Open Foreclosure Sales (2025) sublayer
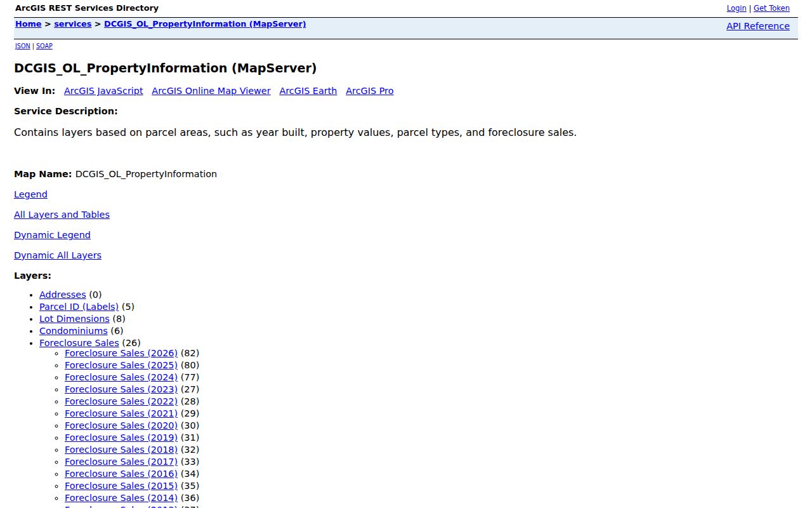The height and width of the screenshot is (508, 812). pyautogui.click(x=121, y=365)
